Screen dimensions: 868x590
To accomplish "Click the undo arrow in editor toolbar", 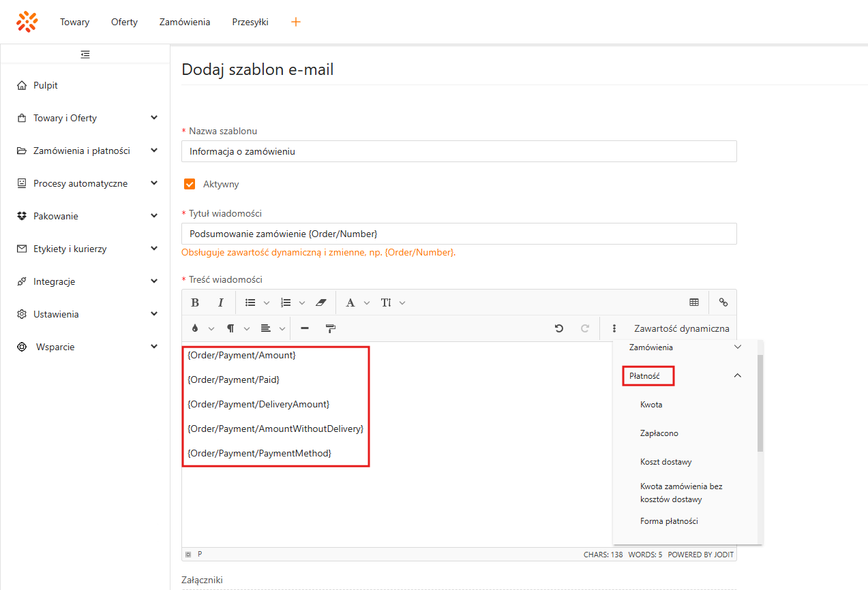I will tap(559, 328).
